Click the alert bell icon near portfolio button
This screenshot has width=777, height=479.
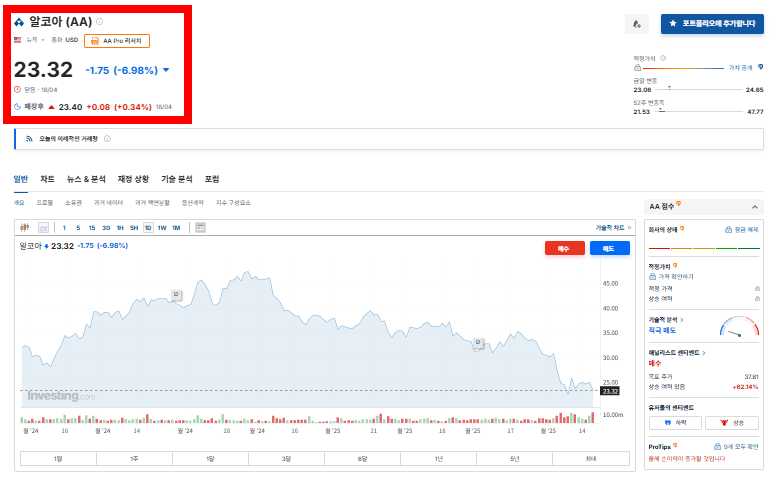[x=637, y=24]
